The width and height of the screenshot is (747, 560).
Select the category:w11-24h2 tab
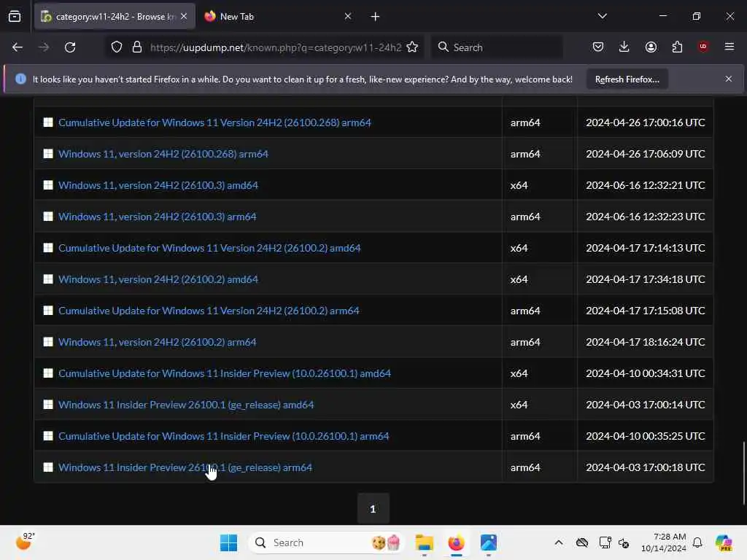[x=115, y=16]
